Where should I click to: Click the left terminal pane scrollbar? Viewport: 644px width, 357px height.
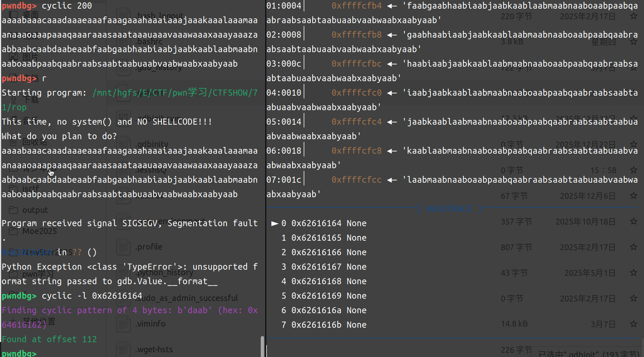coord(262,346)
